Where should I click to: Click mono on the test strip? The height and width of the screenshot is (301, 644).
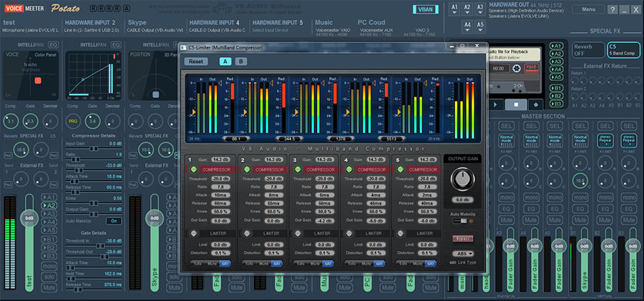coord(49,266)
